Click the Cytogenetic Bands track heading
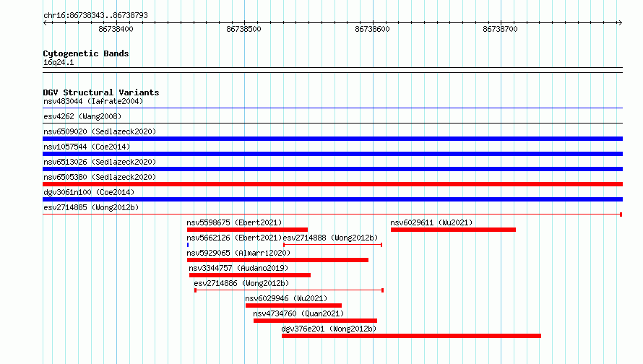 pos(86,53)
